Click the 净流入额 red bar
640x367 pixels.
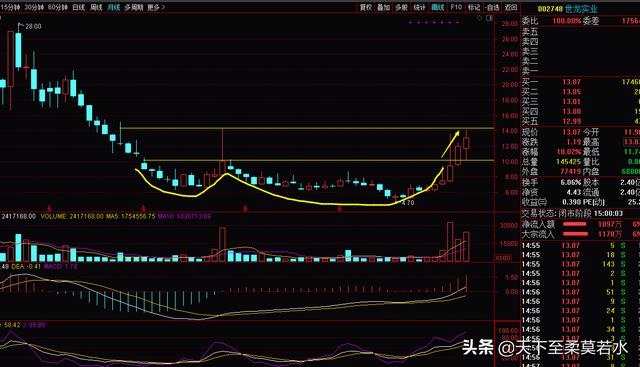click(575, 224)
